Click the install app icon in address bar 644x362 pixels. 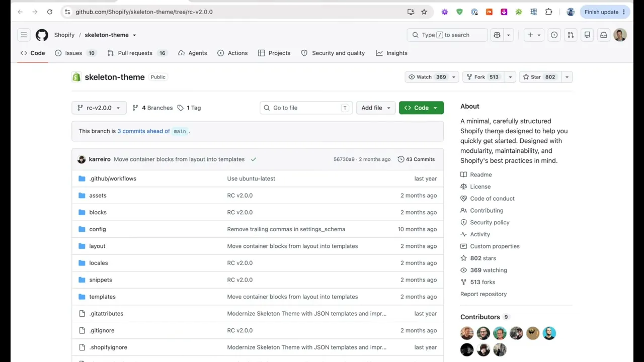pyautogui.click(x=411, y=12)
